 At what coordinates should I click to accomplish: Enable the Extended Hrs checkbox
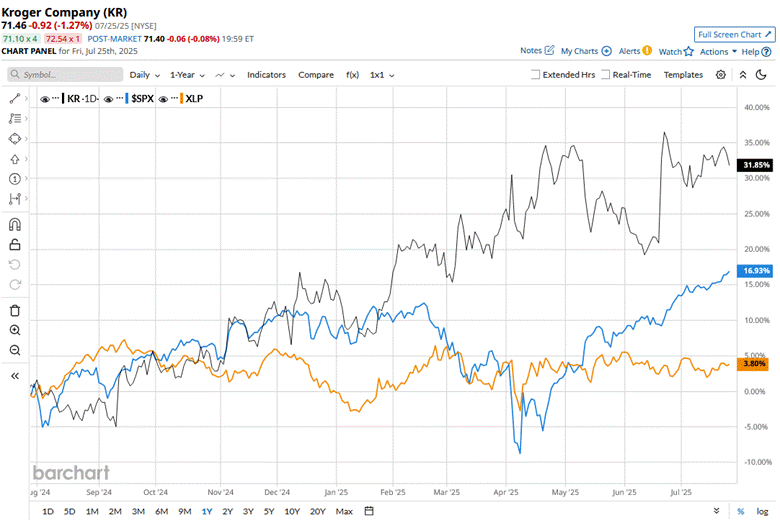(x=535, y=75)
